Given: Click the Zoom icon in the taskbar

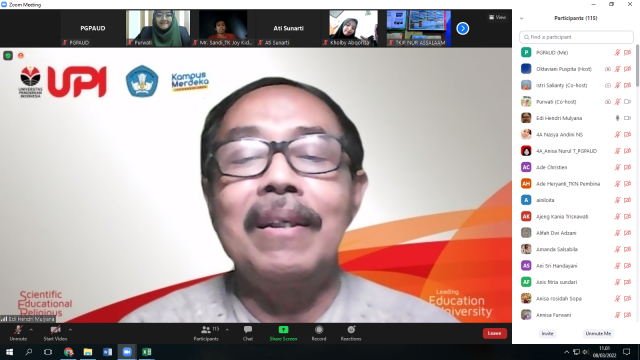Looking at the screenshot, I should click(x=127, y=352).
